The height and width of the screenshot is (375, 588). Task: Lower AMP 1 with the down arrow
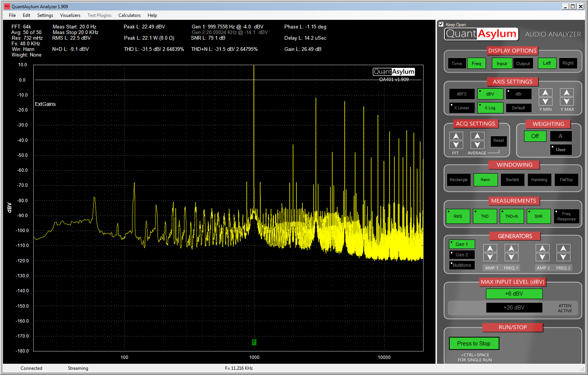point(490,257)
